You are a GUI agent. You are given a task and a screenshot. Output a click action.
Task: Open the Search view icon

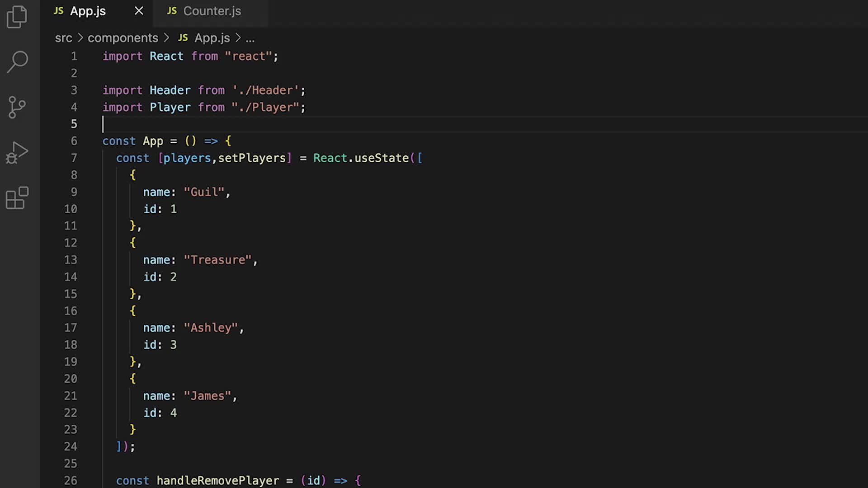18,61
